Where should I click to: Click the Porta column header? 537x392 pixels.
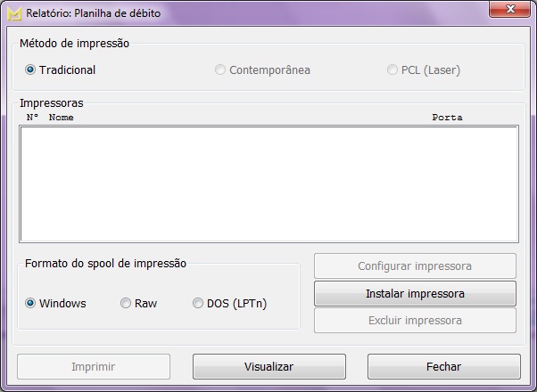(447, 117)
